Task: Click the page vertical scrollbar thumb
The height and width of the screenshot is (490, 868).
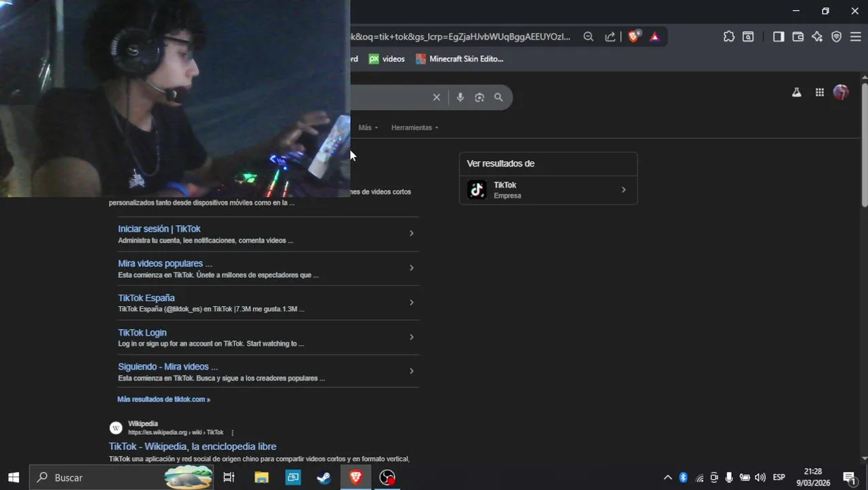Action: 865,146
